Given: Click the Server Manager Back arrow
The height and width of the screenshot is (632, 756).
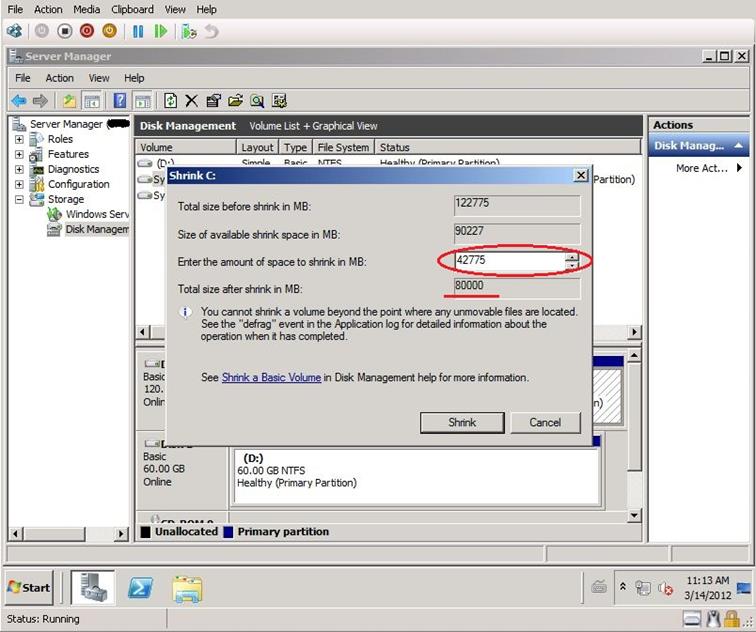Looking at the screenshot, I should coord(18,101).
